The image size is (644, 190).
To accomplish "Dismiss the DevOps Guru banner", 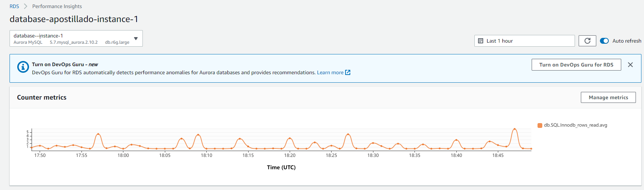I will [630, 65].
